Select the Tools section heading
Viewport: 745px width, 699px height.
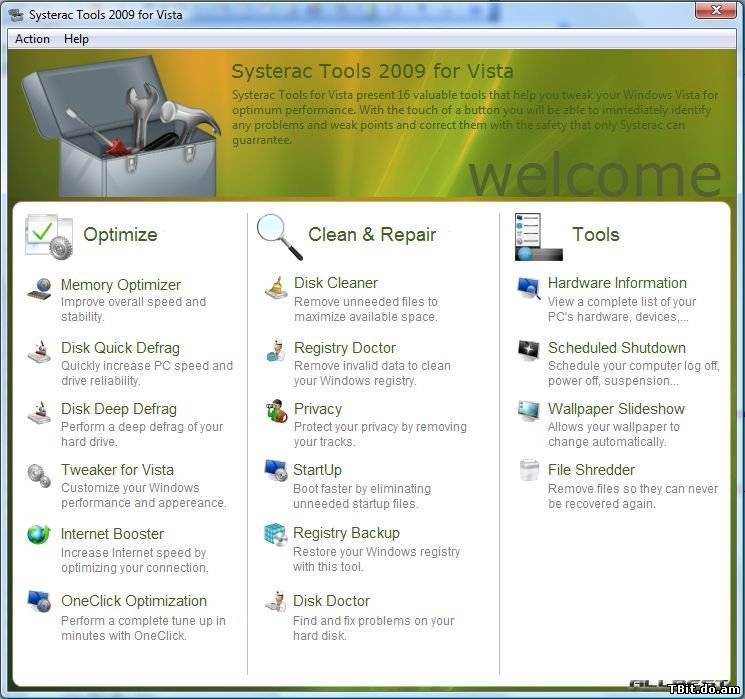click(596, 234)
